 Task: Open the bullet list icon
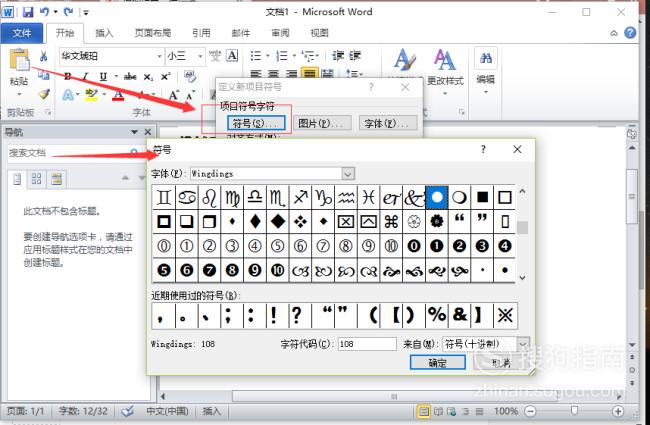256,56
